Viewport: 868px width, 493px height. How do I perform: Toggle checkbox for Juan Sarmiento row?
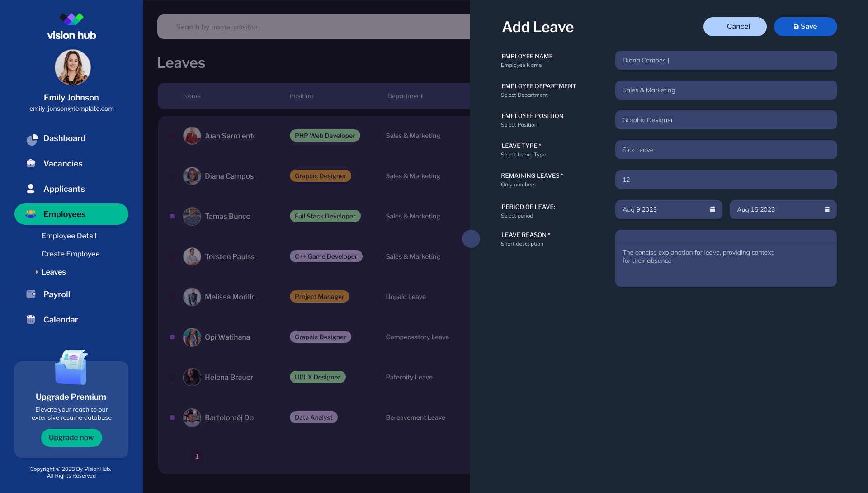tap(172, 136)
